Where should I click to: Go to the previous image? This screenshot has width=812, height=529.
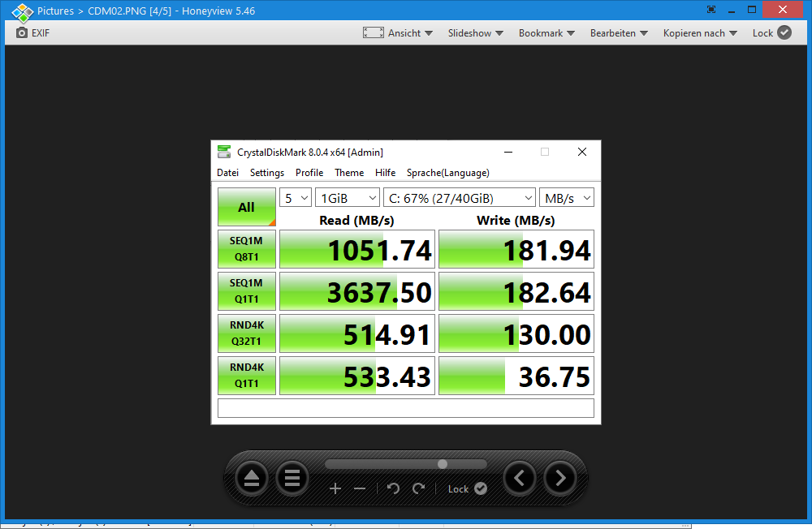point(520,479)
